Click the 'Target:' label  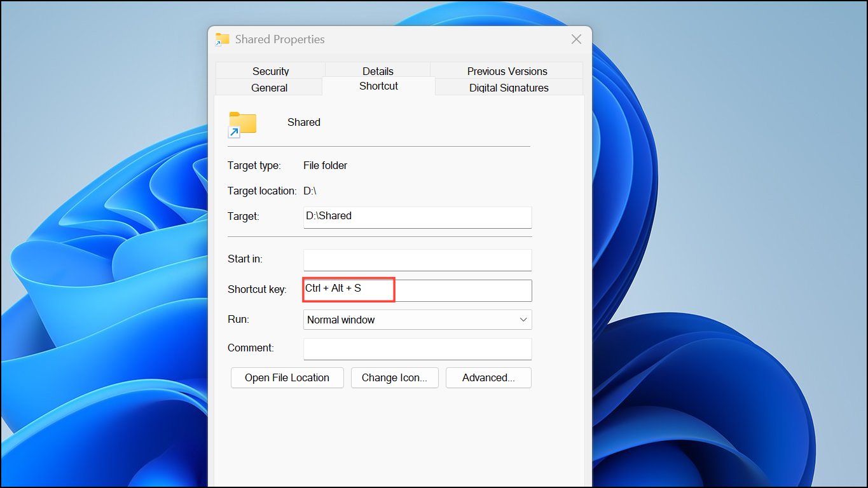[244, 216]
